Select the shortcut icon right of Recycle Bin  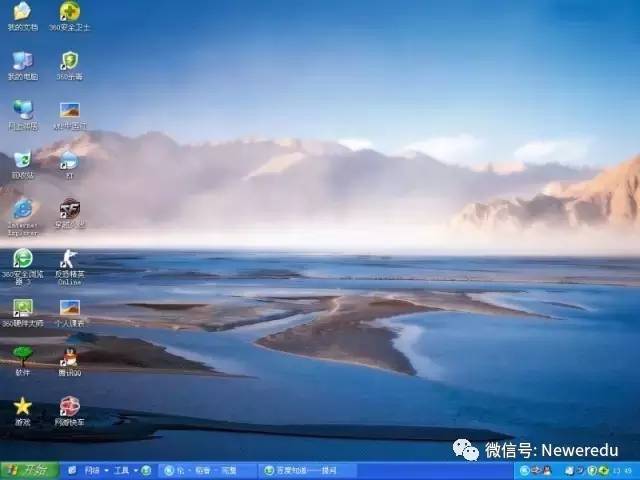coord(69,165)
